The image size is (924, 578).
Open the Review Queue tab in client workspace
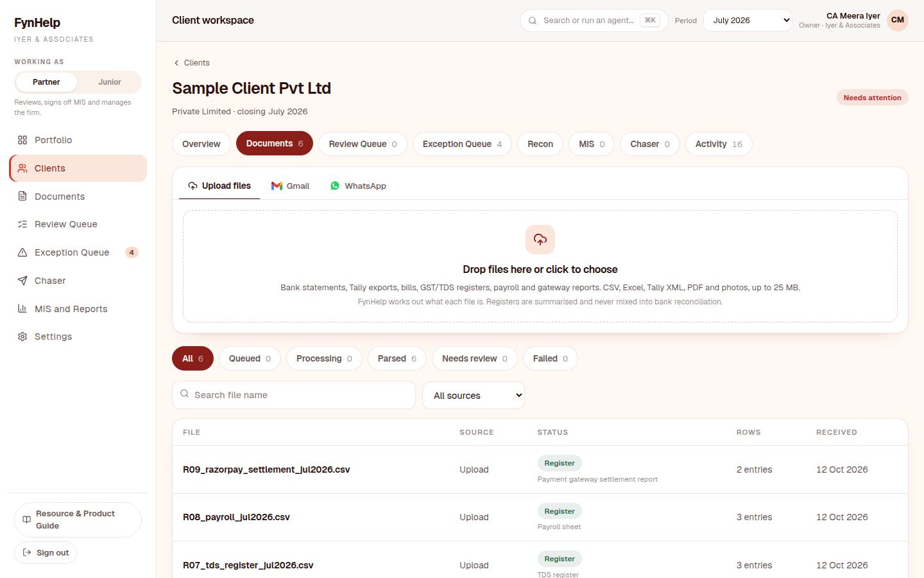pyautogui.click(x=363, y=144)
